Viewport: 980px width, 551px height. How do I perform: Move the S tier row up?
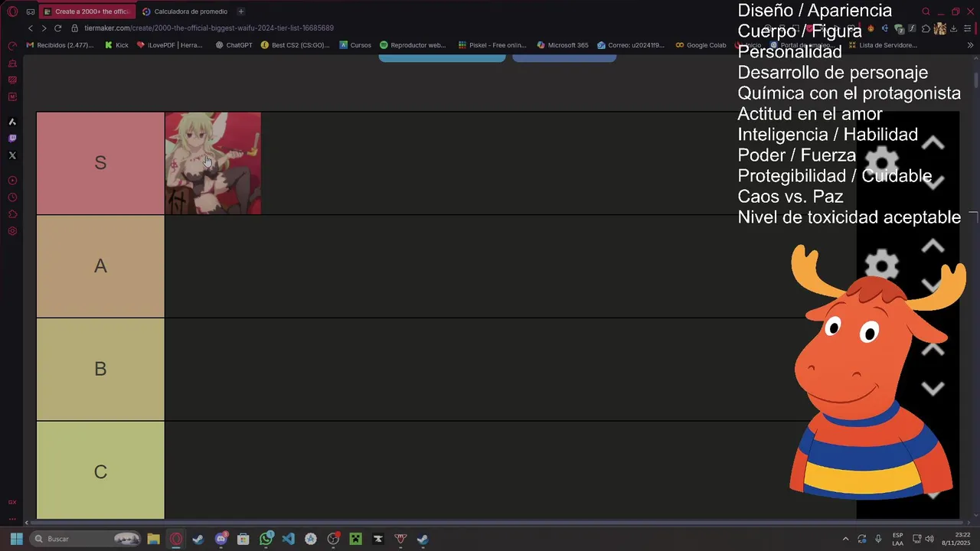coord(933,143)
